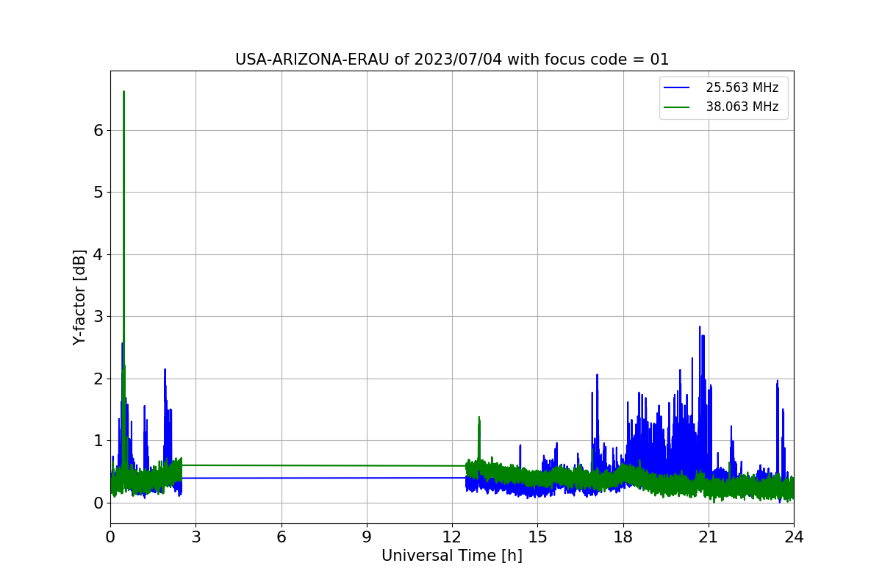Click the tall green spike peak above 6 dB
The height and width of the screenshot is (588, 882).
[x=123, y=93]
